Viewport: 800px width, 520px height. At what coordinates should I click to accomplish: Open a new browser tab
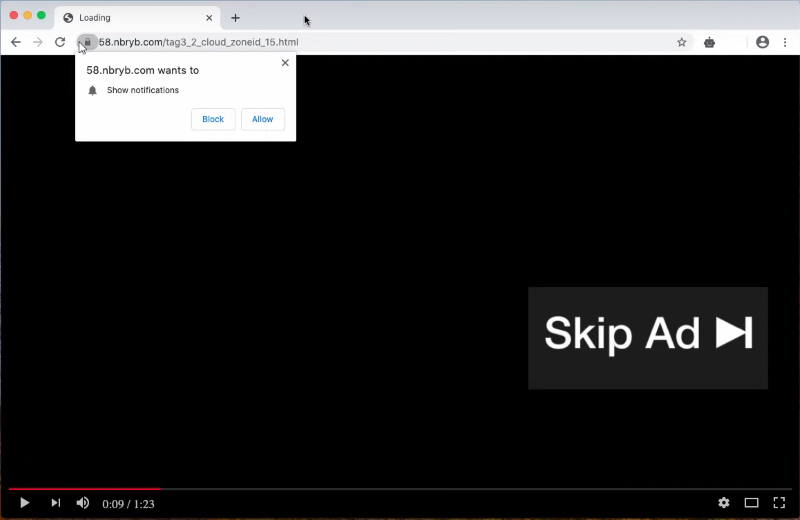click(236, 18)
